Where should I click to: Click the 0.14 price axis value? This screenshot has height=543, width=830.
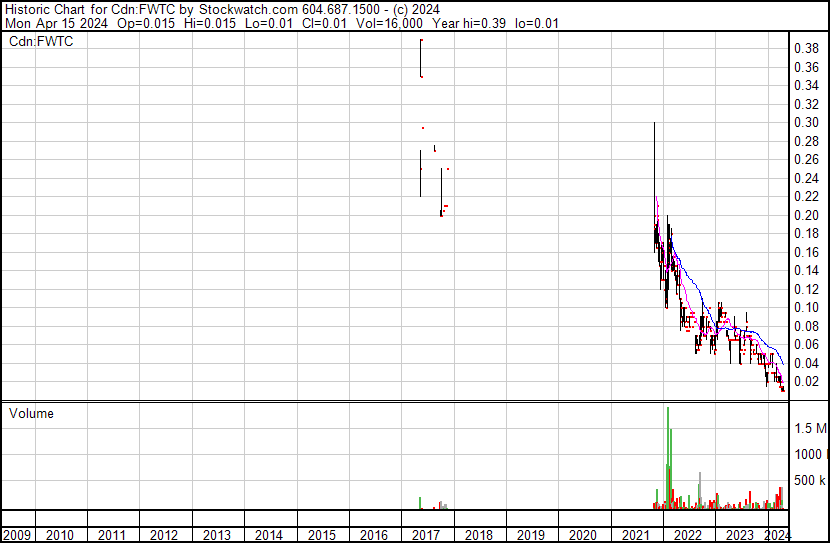point(807,270)
